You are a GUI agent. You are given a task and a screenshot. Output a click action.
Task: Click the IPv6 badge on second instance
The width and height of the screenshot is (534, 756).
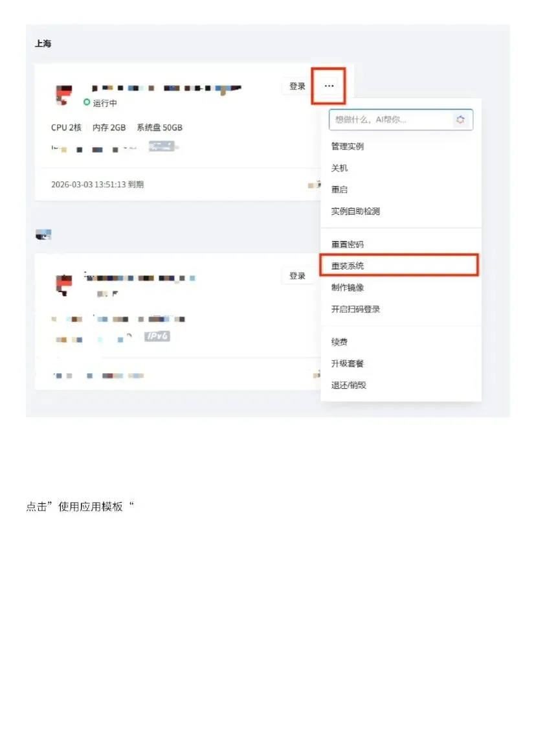(x=157, y=336)
